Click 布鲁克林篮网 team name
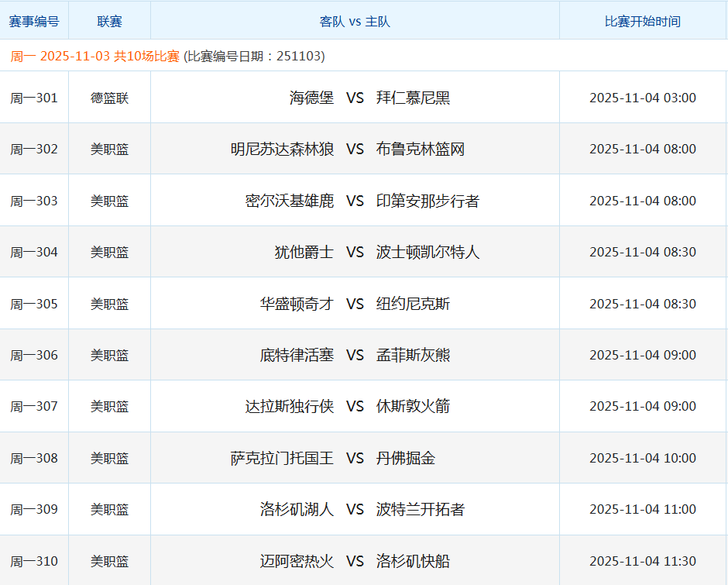The image size is (728, 585). pyautogui.click(x=420, y=149)
